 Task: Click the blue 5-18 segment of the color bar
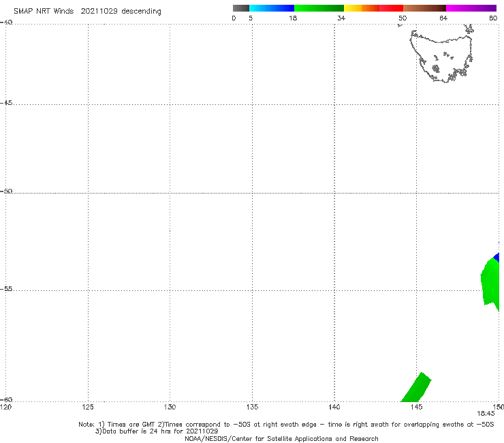point(272,8)
